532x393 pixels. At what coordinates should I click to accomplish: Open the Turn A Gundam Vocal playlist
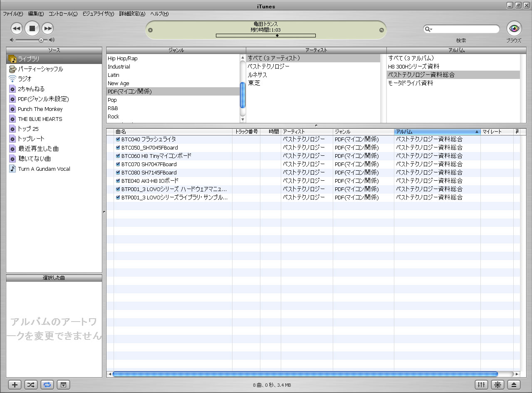(x=54, y=169)
